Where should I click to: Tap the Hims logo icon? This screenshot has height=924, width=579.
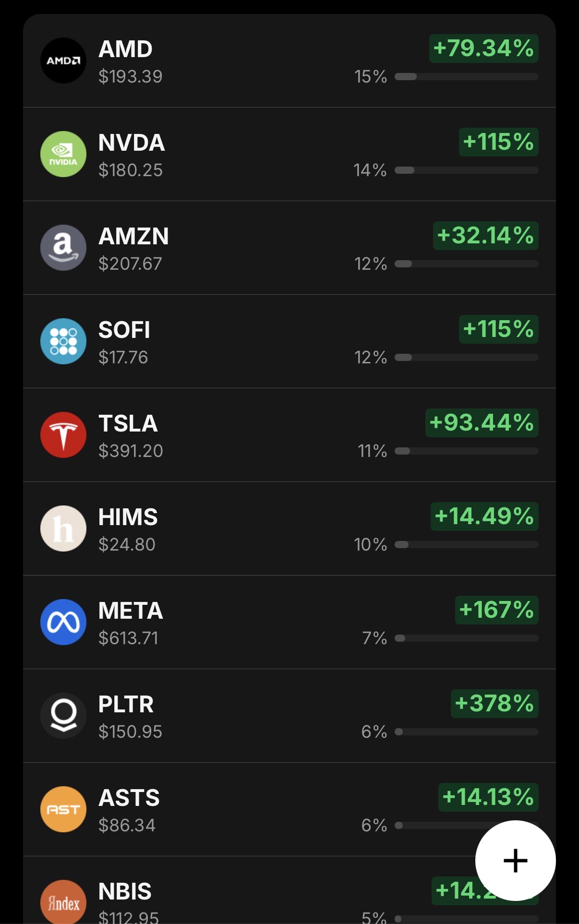[x=63, y=528]
